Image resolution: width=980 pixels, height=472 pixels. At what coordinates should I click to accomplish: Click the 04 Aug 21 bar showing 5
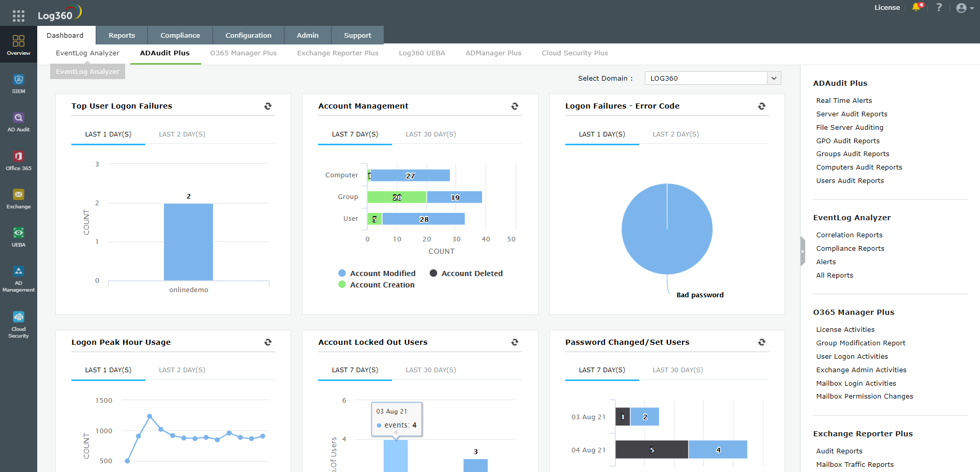coord(652,450)
